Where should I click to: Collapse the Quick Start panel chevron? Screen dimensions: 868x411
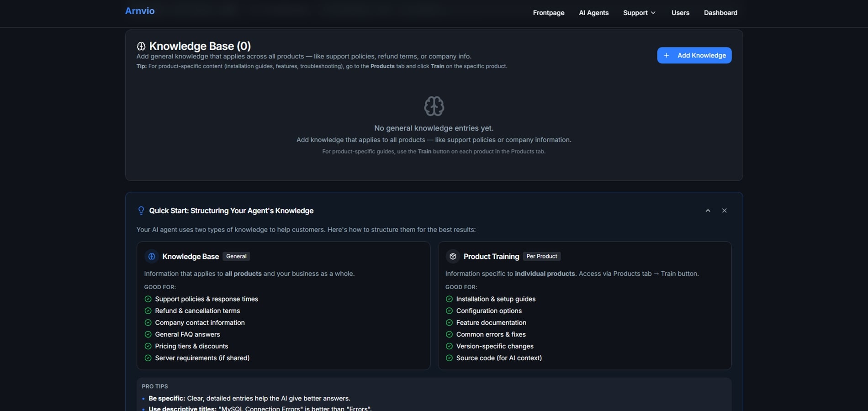[x=708, y=211]
